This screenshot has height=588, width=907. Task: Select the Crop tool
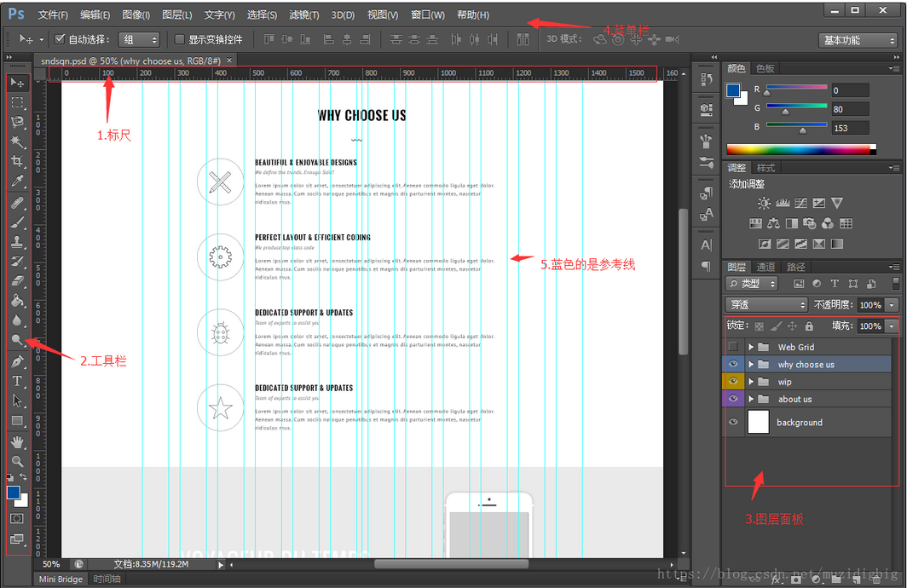coord(17,161)
